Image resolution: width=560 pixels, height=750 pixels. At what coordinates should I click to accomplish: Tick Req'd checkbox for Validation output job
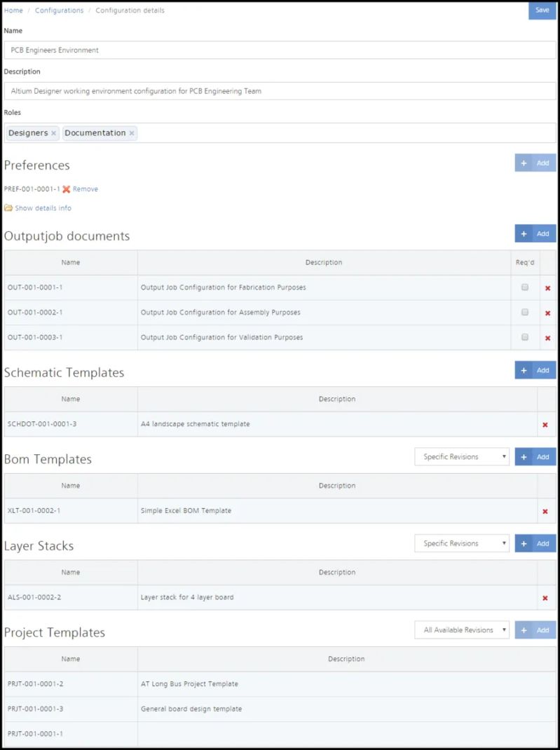[x=525, y=337]
